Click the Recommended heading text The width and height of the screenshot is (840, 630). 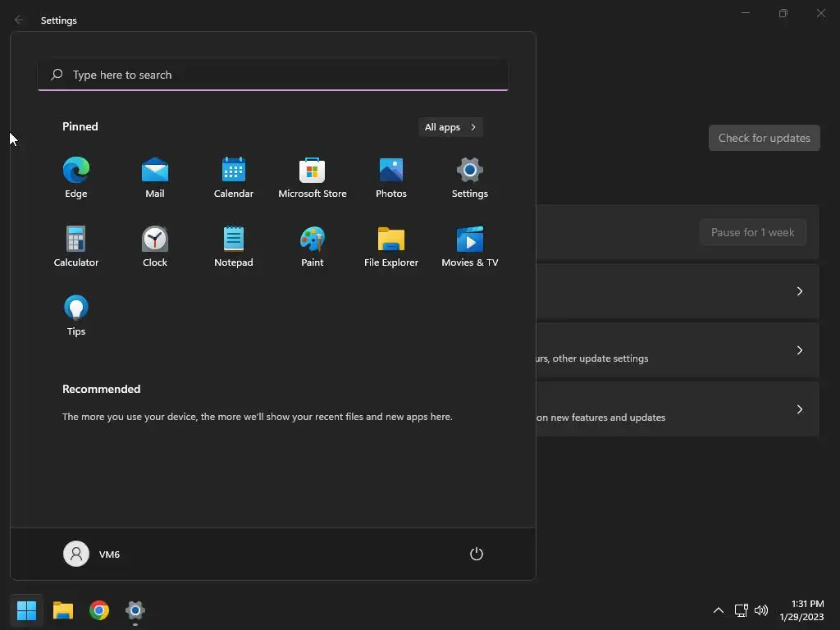click(101, 389)
